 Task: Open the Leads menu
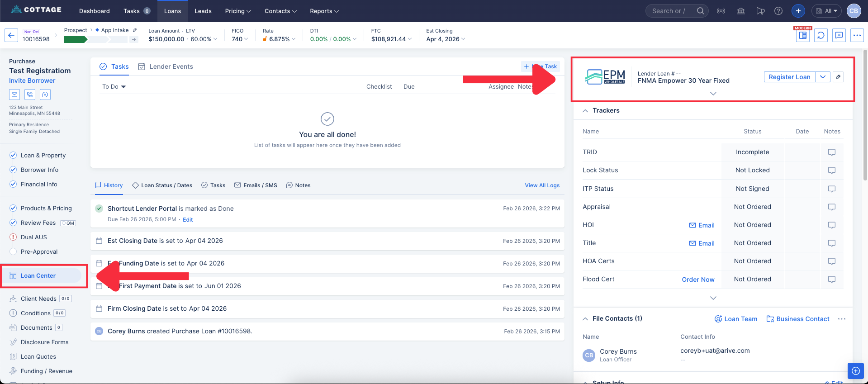point(203,11)
